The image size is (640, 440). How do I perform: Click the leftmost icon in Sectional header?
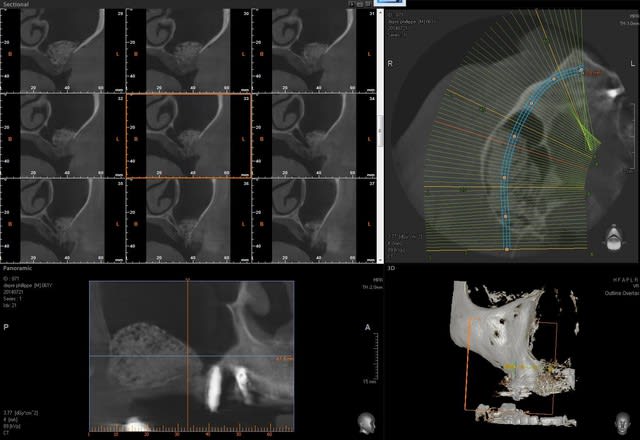point(352,4)
